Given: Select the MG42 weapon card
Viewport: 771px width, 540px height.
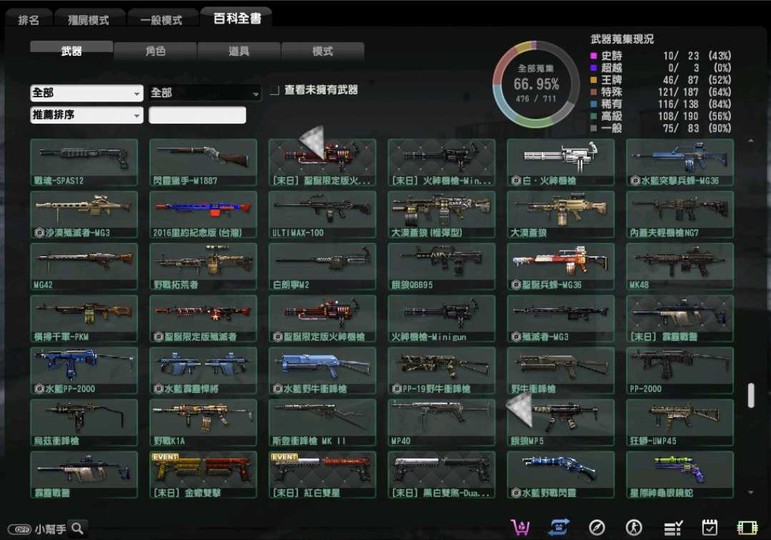Looking at the screenshot, I should 84,267.
